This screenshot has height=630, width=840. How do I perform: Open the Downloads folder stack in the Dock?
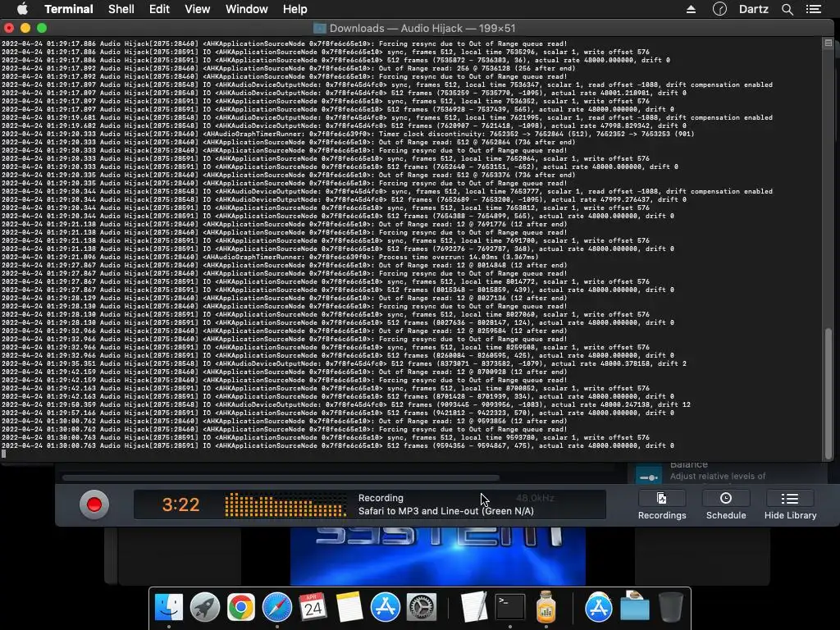pyautogui.click(x=634, y=606)
